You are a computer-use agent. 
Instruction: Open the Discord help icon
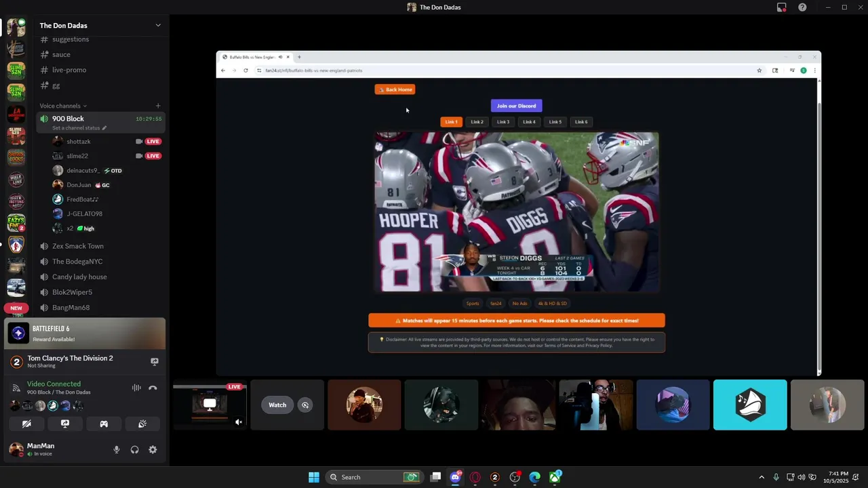[x=802, y=7]
